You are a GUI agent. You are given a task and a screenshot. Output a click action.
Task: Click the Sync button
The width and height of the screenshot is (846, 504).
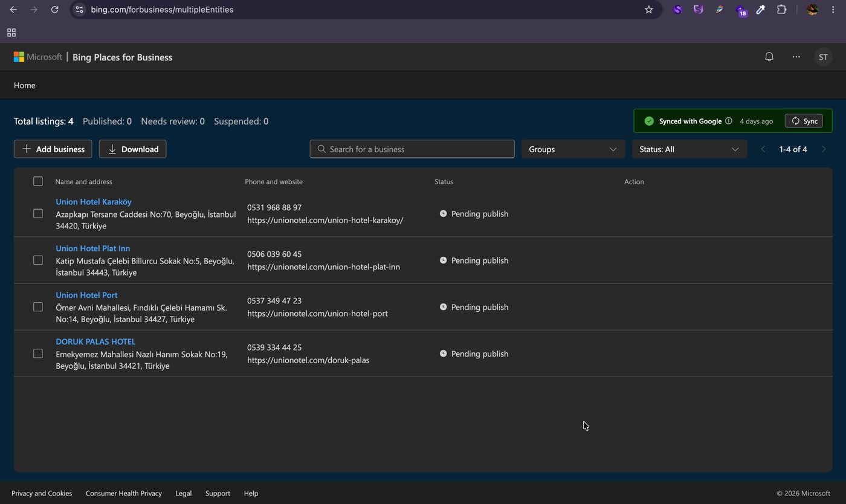[804, 121]
